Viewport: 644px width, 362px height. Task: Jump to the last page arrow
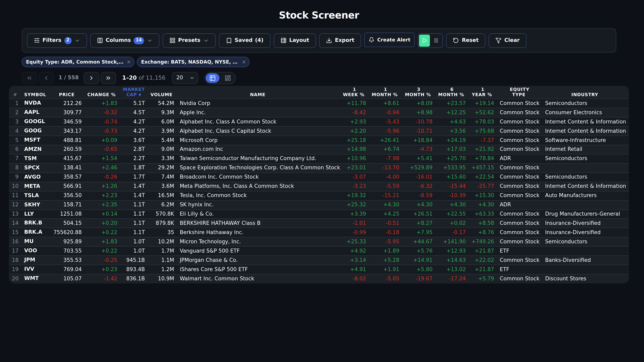click(x=108, y=78)
